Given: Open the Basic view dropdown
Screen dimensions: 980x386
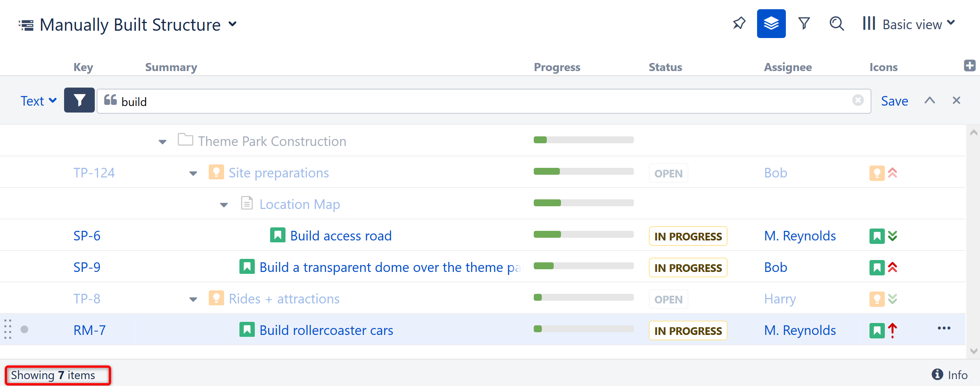Looking at the screenshot, I should pos(909,24).
